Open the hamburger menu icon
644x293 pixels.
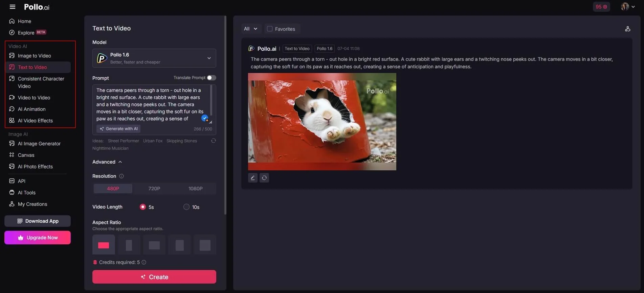13,7
